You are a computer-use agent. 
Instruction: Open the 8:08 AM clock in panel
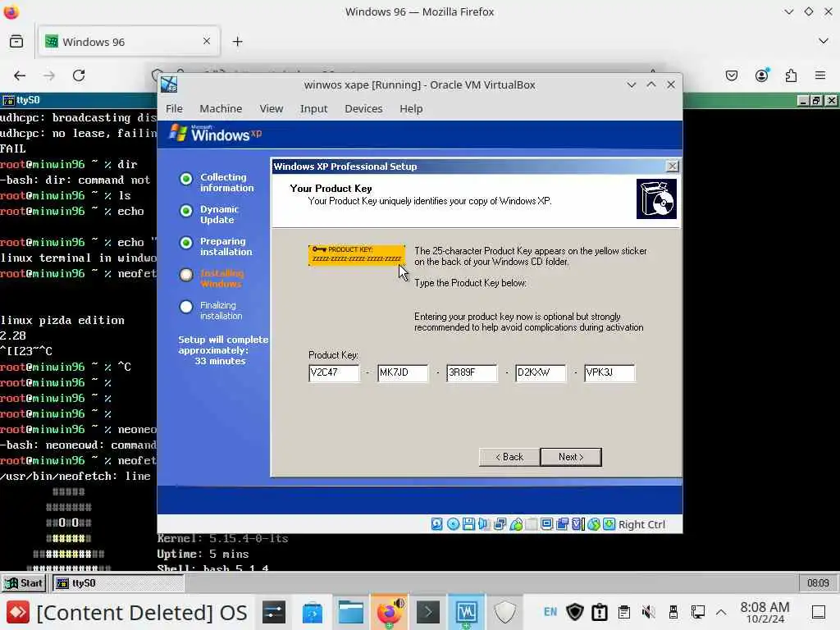pos(765,612)
